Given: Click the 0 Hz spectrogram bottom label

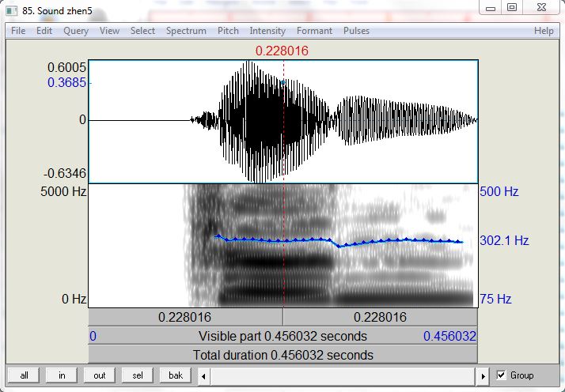Looking at the screenshot, I should [74, 299].
